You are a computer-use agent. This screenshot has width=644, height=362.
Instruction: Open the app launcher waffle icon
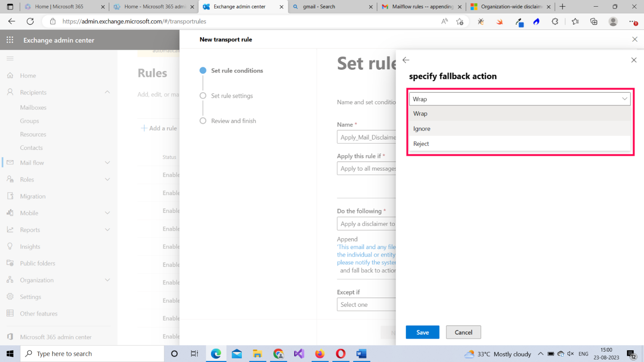pyautogui.click(x=10, y=40)
